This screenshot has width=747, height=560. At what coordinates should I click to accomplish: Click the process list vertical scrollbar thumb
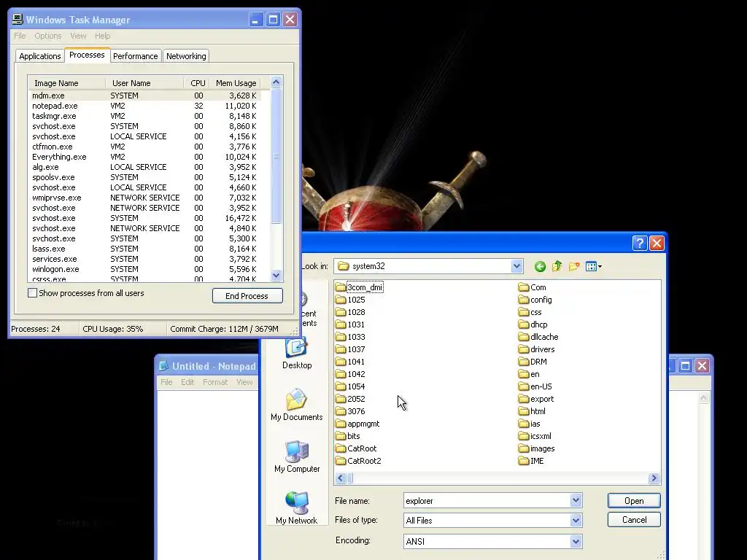[276, 156]
